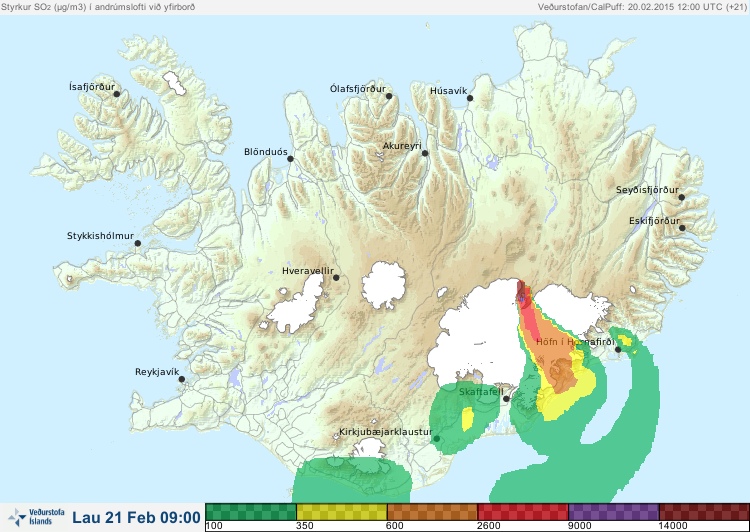Click the Veðurstofa Íslands logo
The width and height of the screenshot is (750, 532).
point(36,517)
